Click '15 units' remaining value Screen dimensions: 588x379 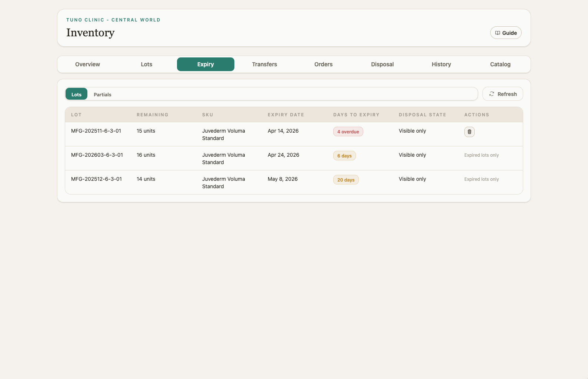(x=146, y=131)
